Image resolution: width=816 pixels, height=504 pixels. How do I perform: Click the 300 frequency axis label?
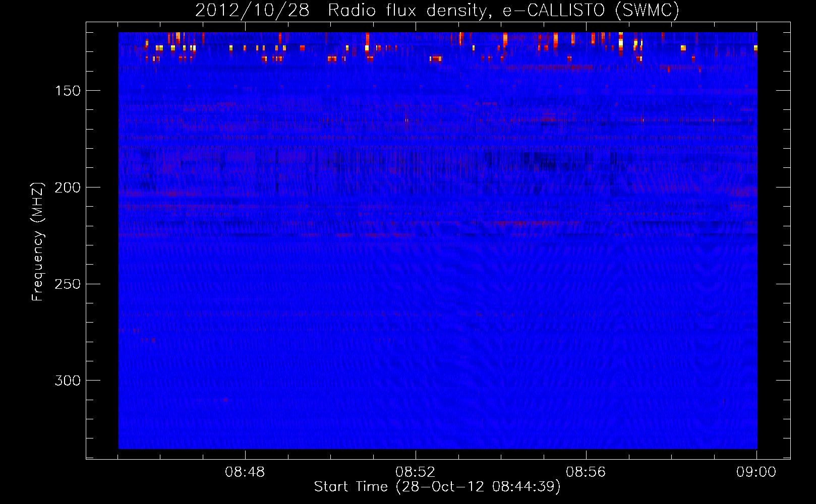click(x=68, y=381)
